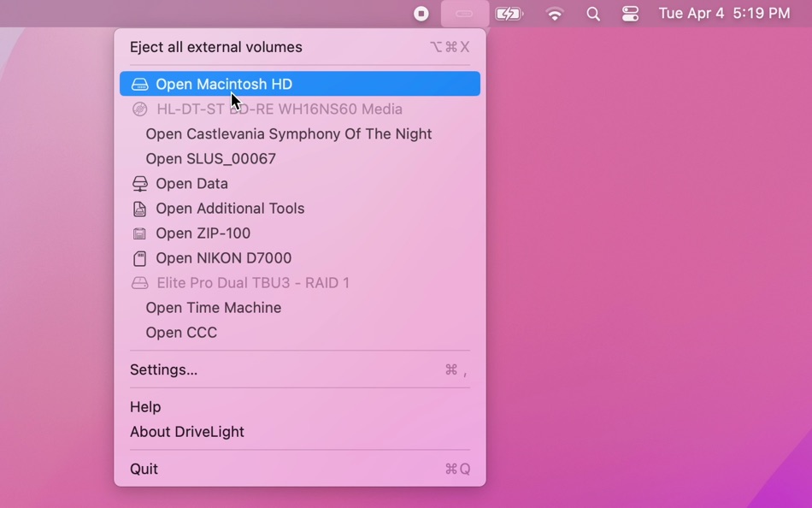The image size is (812, 508).
Task: Open Settings… in DriveLight menu
Action: [x=300, y=369]
